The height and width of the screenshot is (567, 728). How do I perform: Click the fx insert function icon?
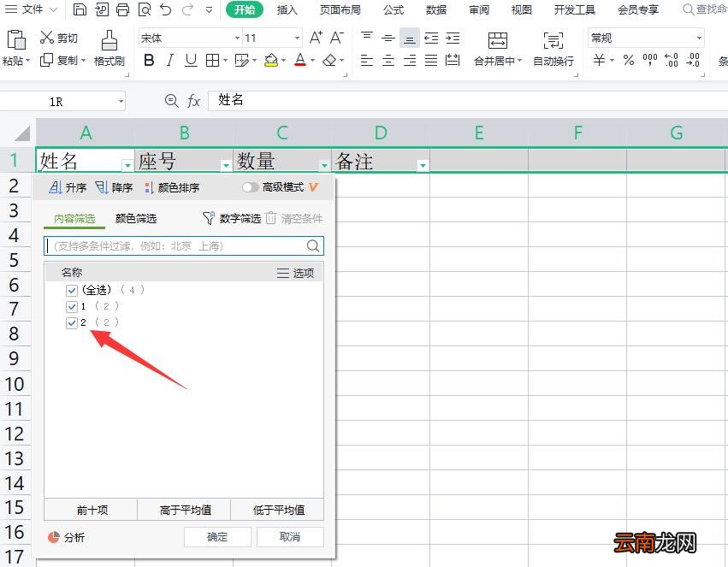click(x=193, y=101)
